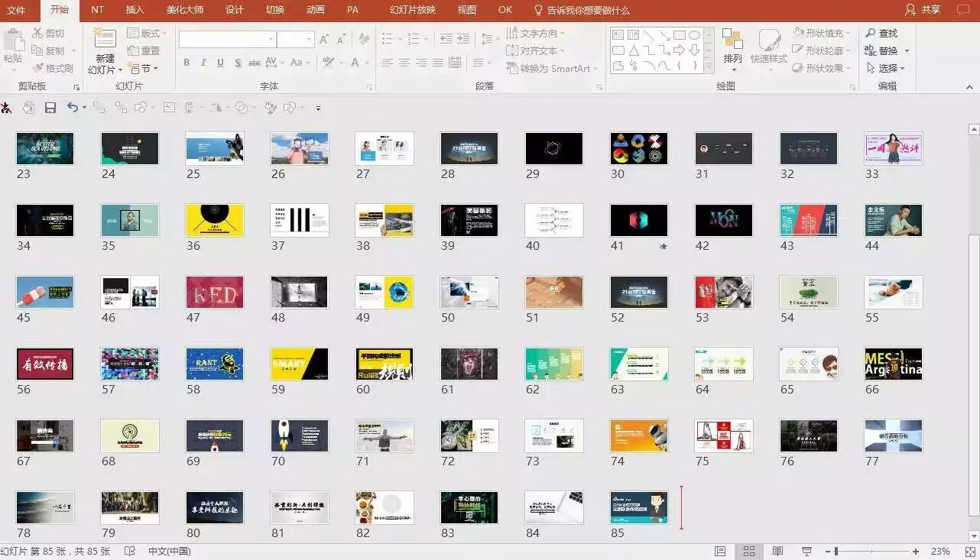Switch to the Slide Show (幻灯片放映) tab
This screenshot has height=560, width=980.
coord(413,10)
